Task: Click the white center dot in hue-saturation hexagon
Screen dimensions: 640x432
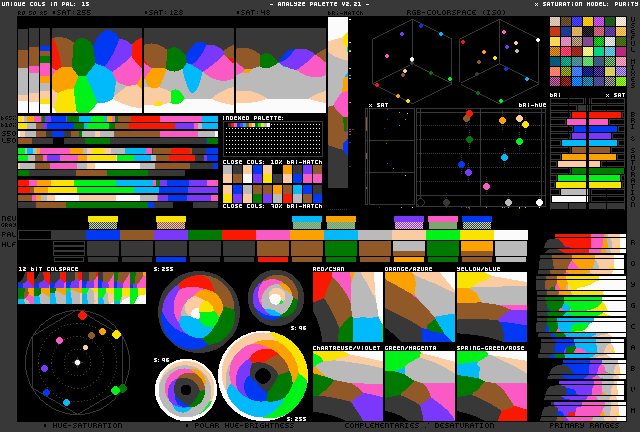Action: (x=78, y=362)
